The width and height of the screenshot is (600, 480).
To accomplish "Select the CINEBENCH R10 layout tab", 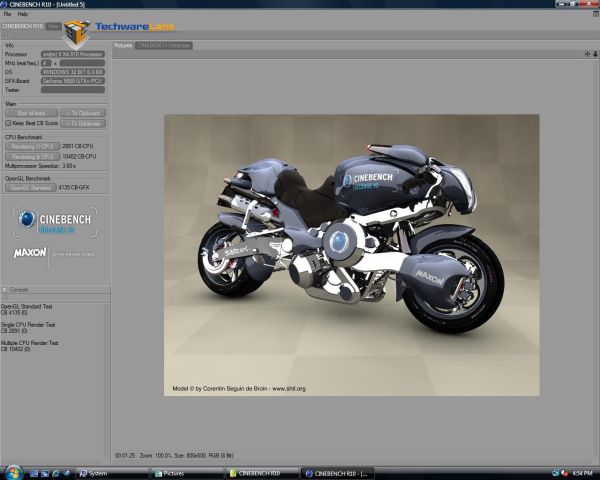I will point(23,26).
